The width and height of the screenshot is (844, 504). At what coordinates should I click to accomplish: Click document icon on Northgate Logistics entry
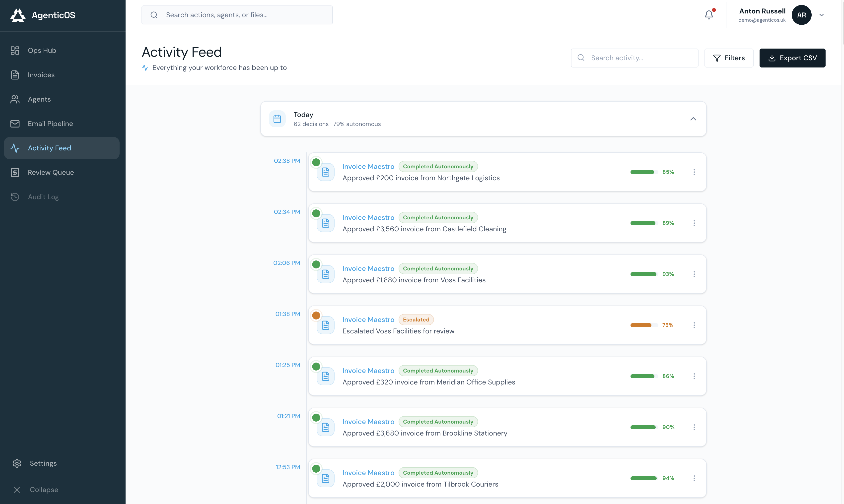[x=326, y=172]
